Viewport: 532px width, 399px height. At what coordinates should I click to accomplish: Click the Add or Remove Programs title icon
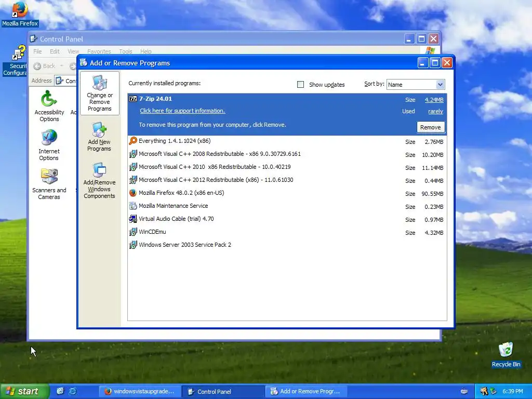(x=84, y=63)
